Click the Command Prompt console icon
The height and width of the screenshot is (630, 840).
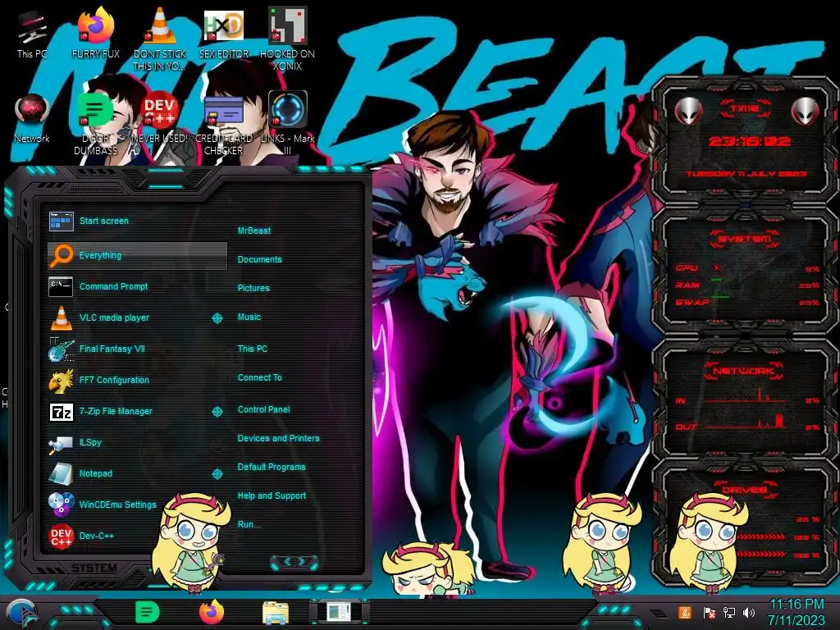click(61, 286)
